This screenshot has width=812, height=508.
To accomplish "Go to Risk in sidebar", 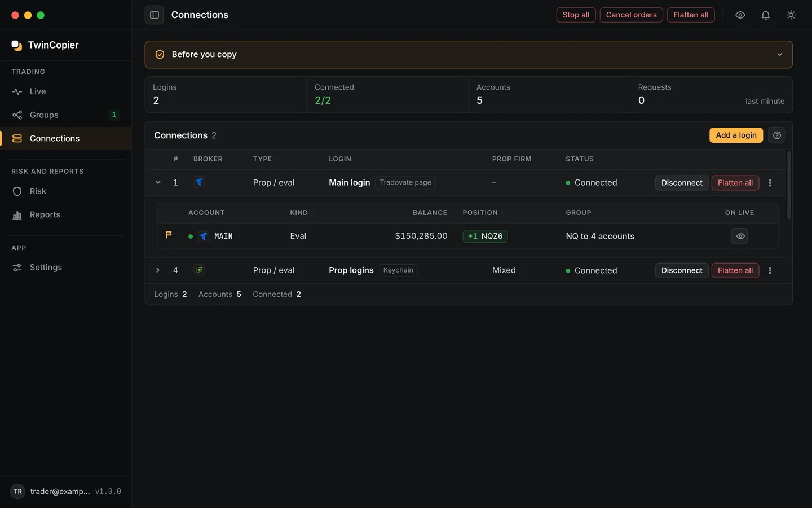I will click(x=66, y=191).
